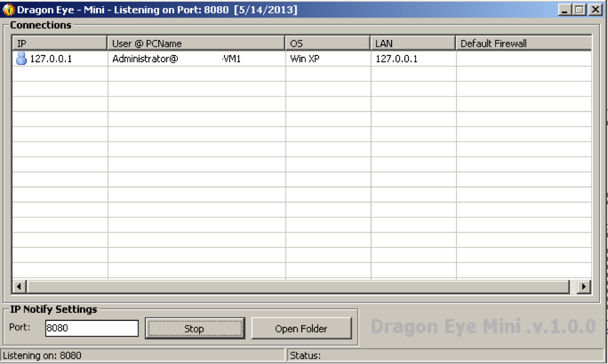The height and width of the screenshot is (364, 608).
Task: Maximize the Dragon Eye window
Action: 579,10
